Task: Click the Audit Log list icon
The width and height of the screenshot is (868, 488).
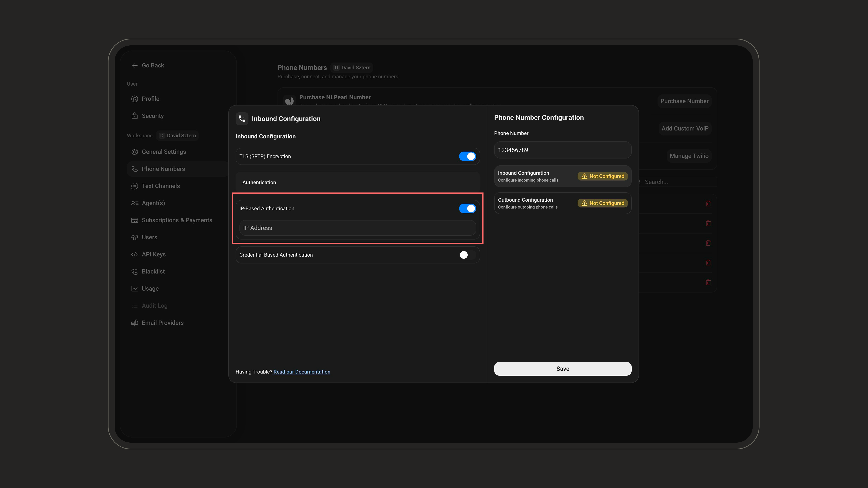Action: point(134,306)
